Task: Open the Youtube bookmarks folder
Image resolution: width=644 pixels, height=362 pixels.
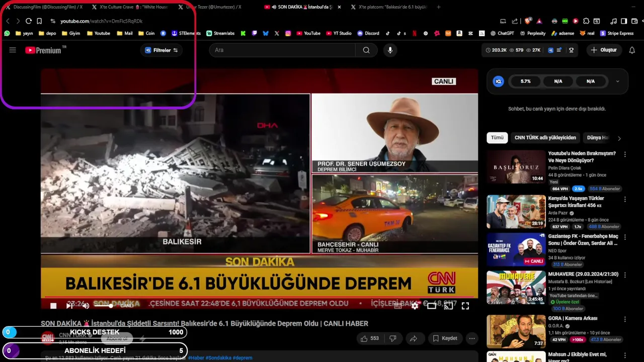Action: click(98, 33)
